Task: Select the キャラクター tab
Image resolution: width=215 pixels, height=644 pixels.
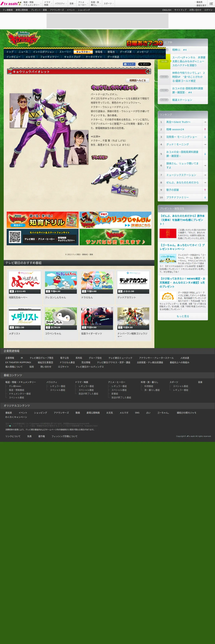Action: point(83,52)
